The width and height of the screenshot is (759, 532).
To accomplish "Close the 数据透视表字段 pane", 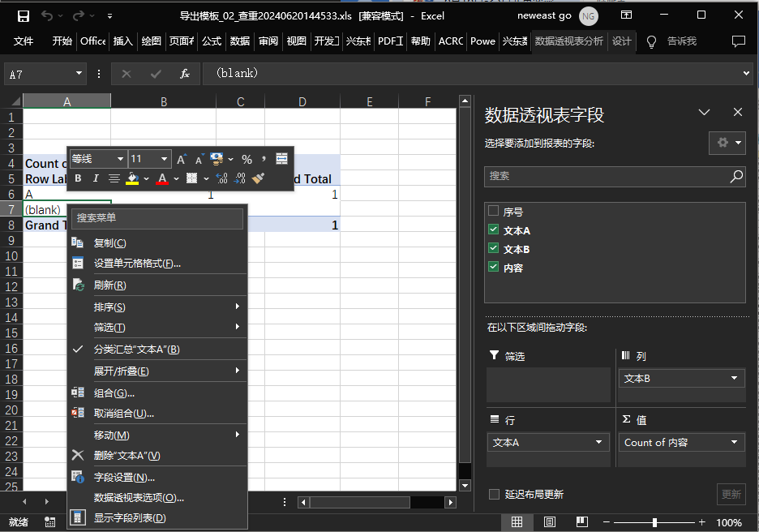I will click(x=737, y=113).
